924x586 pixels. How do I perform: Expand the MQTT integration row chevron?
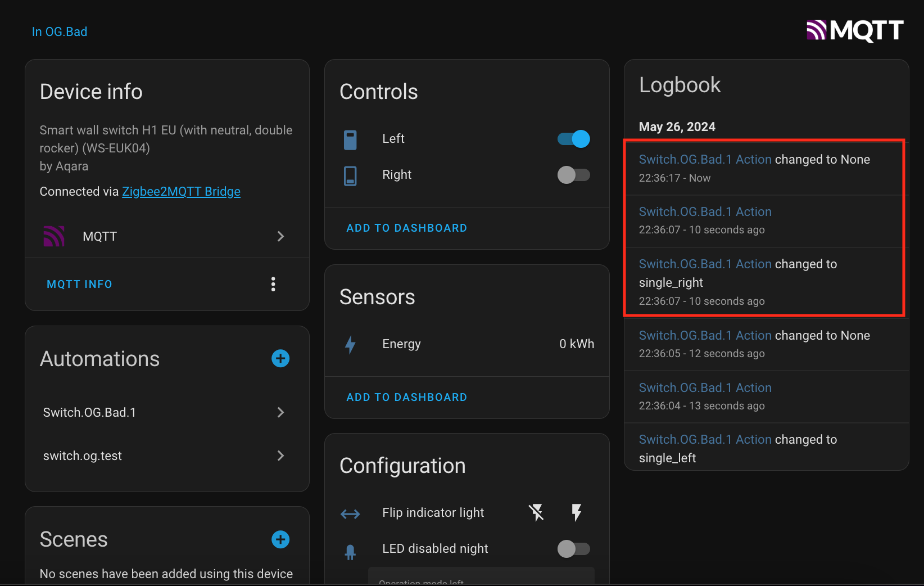(280, 236)
